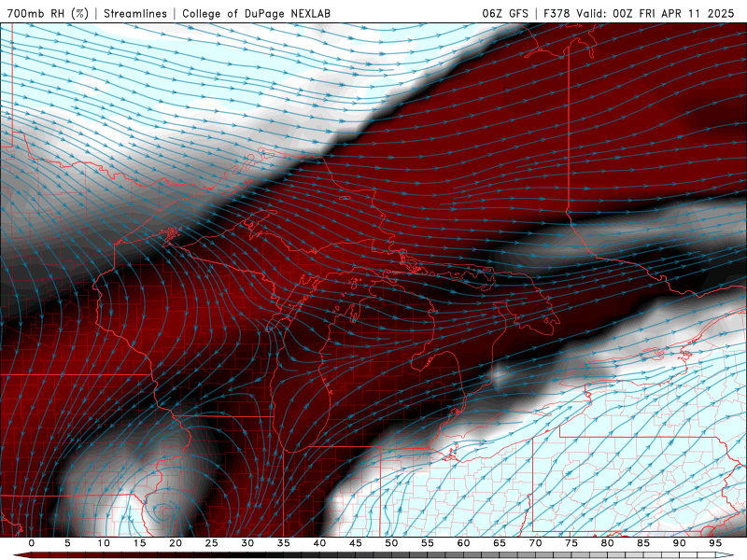The height and width of the screenshot is (560, 747).
Task: Click the "65" value on the color scale
Action: [500, 543]
